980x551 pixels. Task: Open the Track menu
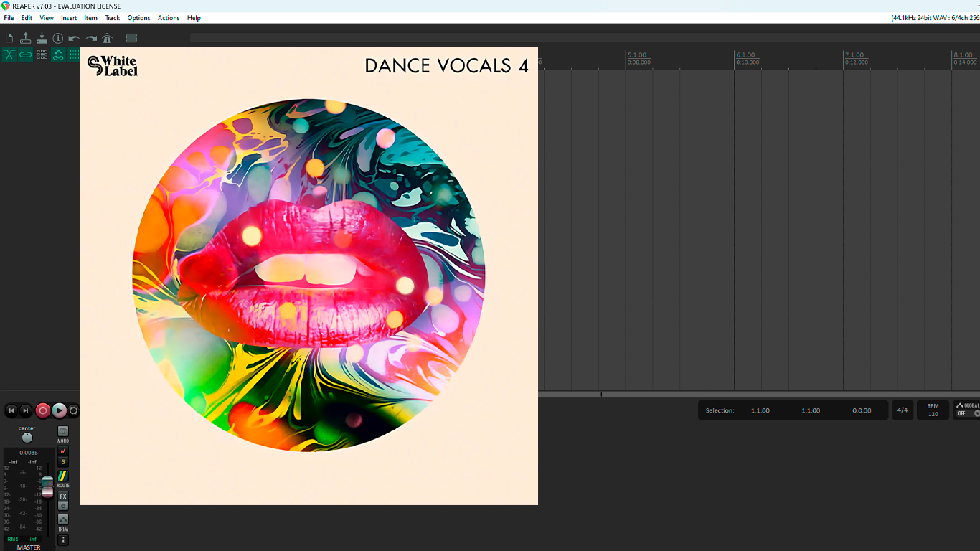click(x=113, y=18)
